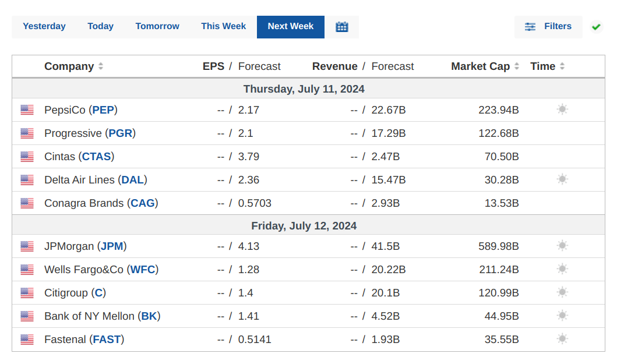Open the PGR ticker link
Viewport: 617px width, 364px height.
click(x=121, y=133)
